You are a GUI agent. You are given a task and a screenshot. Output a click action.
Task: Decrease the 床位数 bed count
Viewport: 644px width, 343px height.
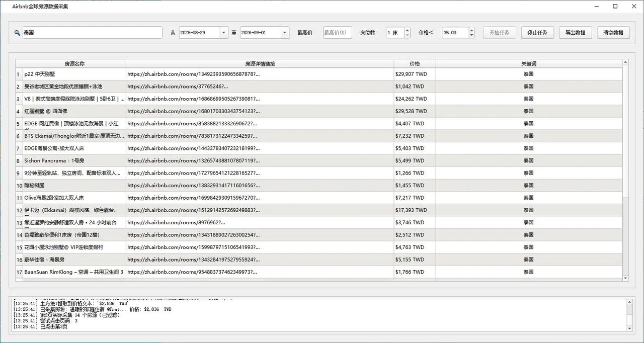pyautogui.click(x=408, y=36)
